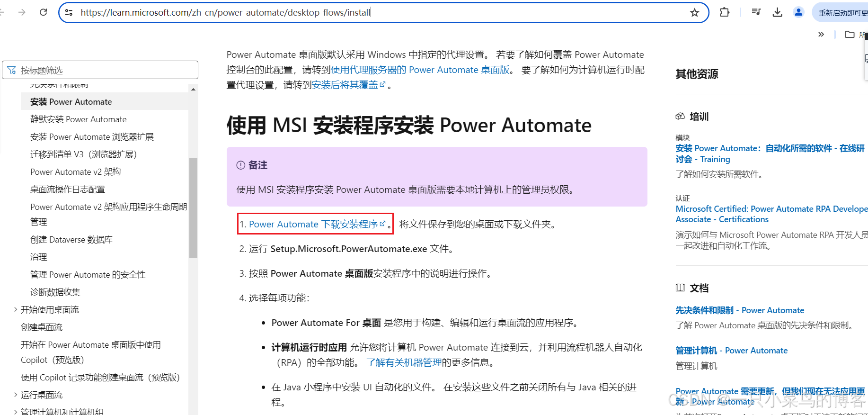Open Power Automate v2 架构 item

[x=76, y=172]
